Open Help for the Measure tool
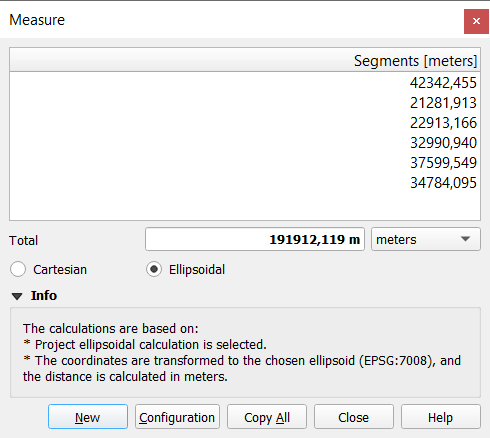The height and width of the screenshot is (438, 490). [x=441, y=417]
